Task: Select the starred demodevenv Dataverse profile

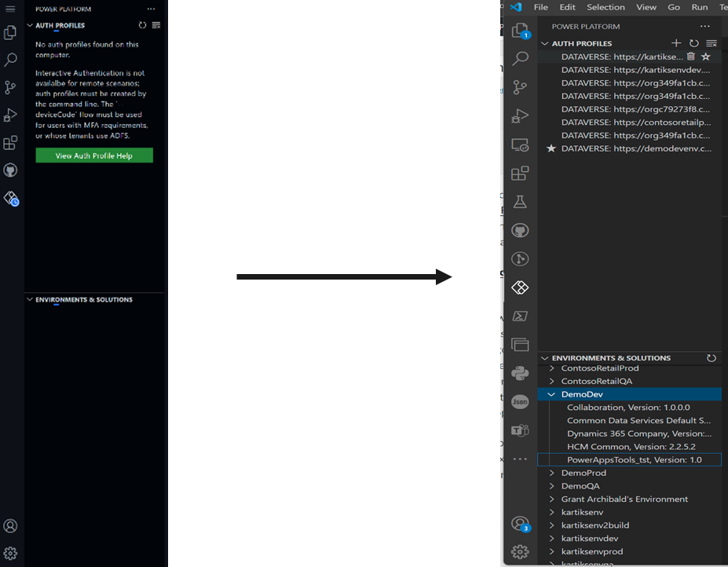Action: pos(636,148)
